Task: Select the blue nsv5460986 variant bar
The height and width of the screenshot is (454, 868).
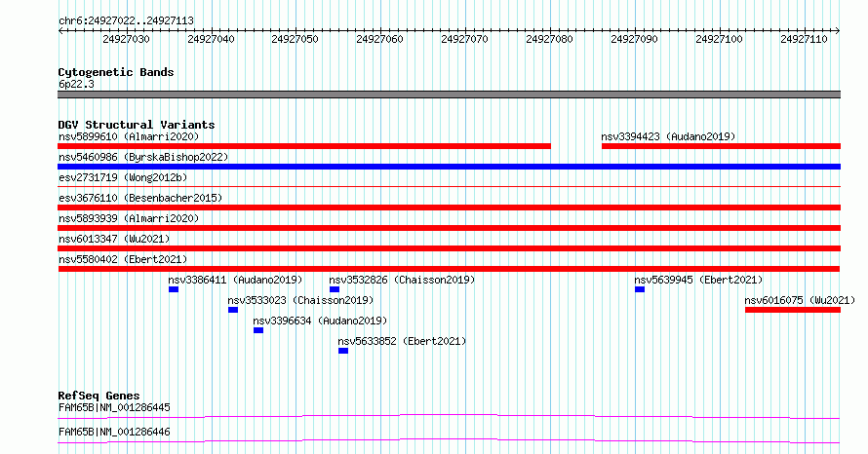Action: point(450,167)
